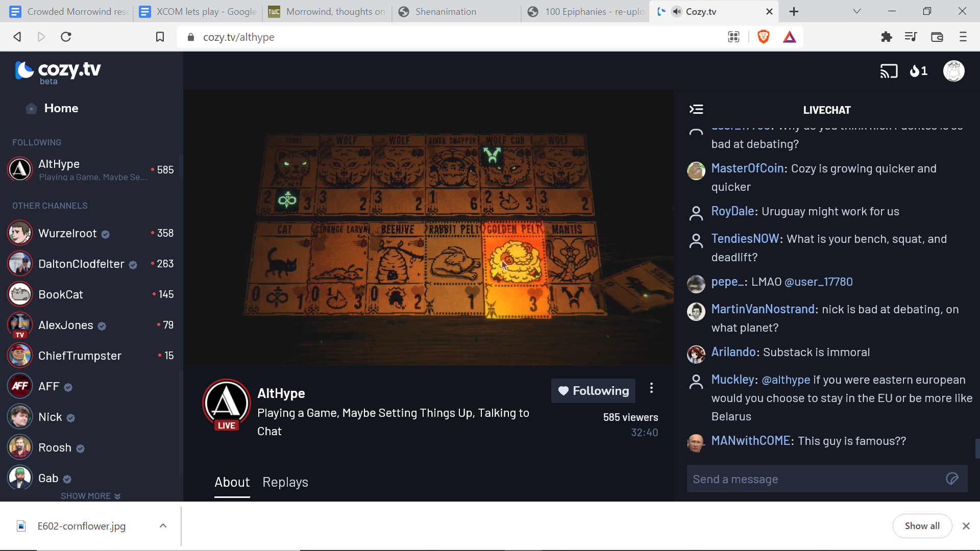Open the tab search dropdown arrow
980x551 pixels.
click(857, 11)
